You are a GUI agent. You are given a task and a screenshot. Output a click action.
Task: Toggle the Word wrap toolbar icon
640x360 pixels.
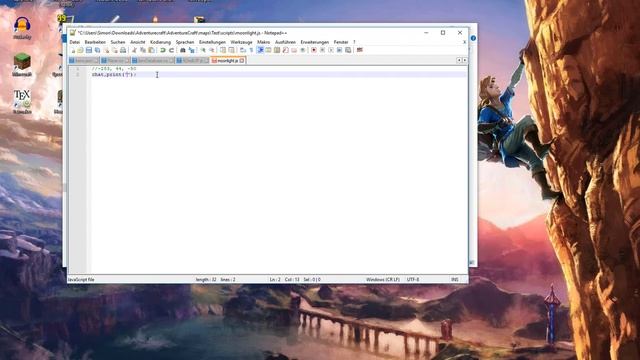pos(243,50)
